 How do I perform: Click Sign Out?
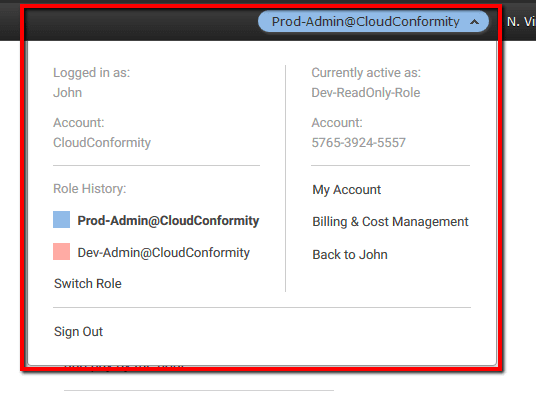click(x=78, y=332)
